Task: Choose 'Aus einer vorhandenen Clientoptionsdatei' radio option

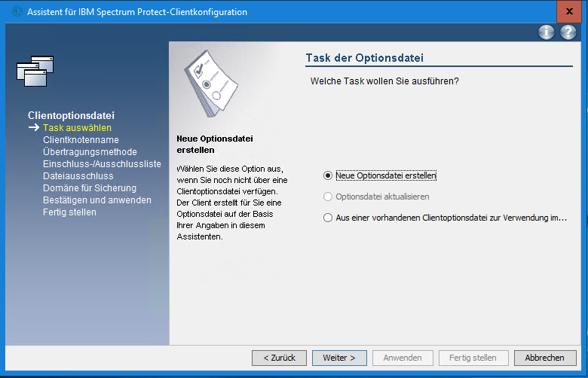Action: (327, 218)
